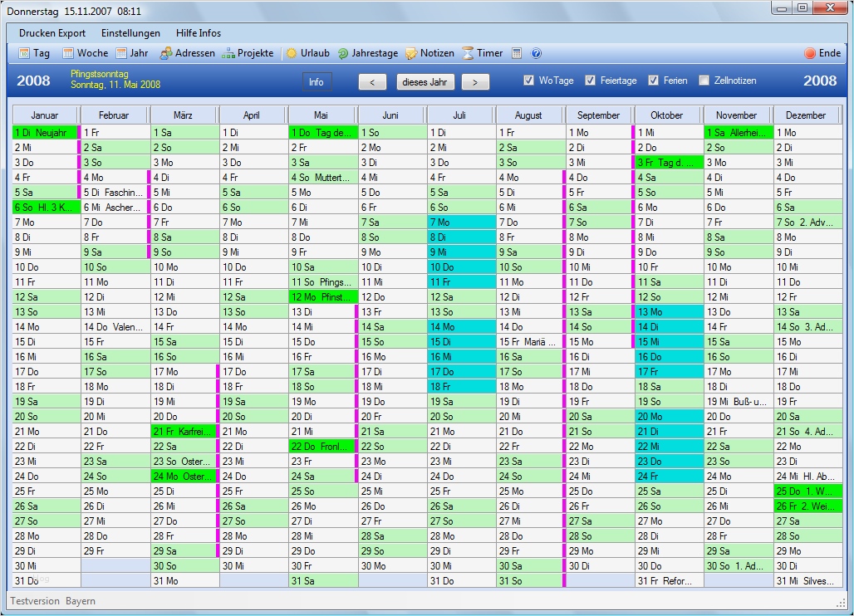Select the 13 Mo cell in Oktober
854x616 pixels.
coord(670,312)
